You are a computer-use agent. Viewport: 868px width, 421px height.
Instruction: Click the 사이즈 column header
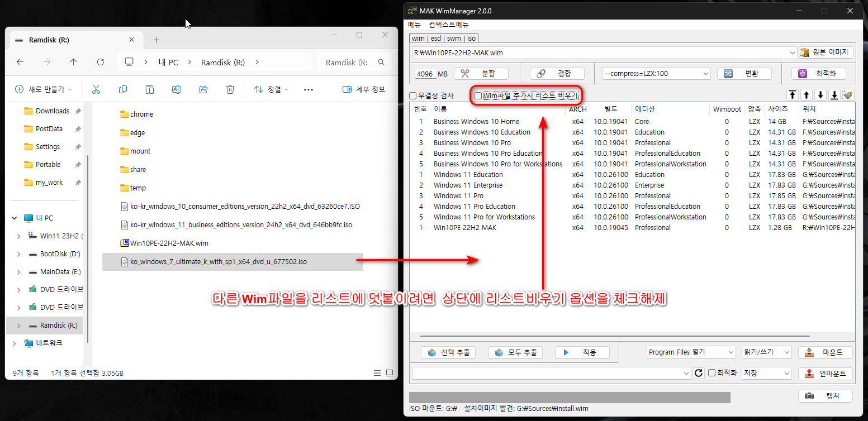click(x=778, y=109)
